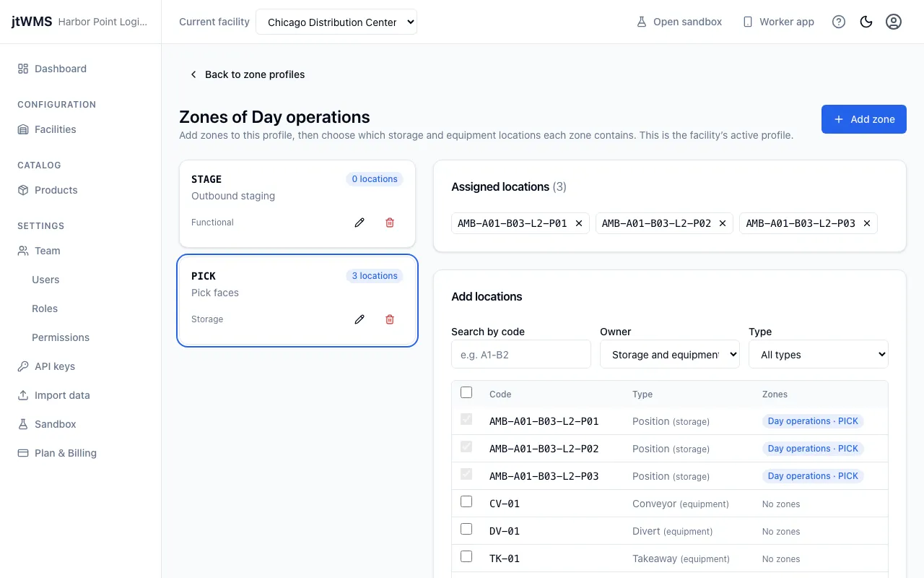The image size is (924, 578).
Task: Open Permissions in the sidebar menu
Action: 61,337
